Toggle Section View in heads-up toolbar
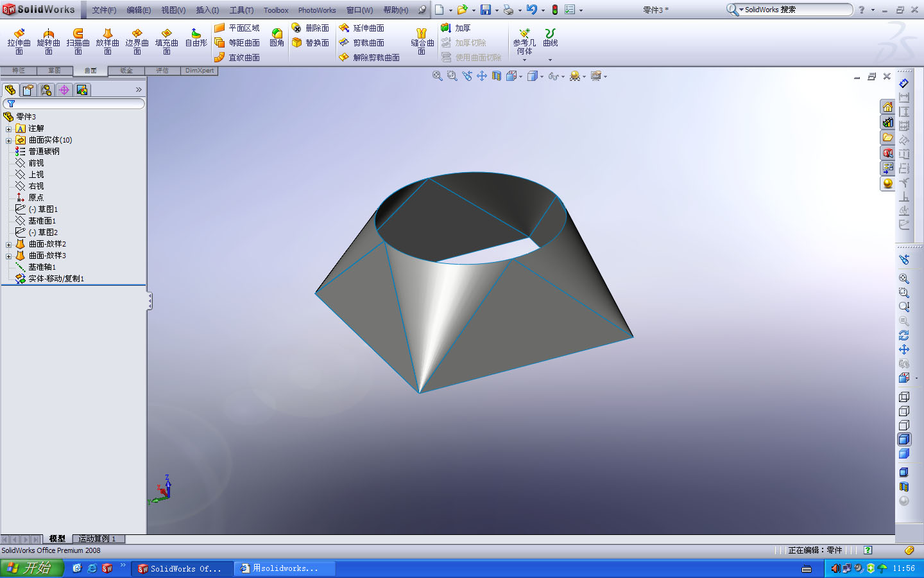This screenshot has width=924, height=578. click(x=497, y=76)
